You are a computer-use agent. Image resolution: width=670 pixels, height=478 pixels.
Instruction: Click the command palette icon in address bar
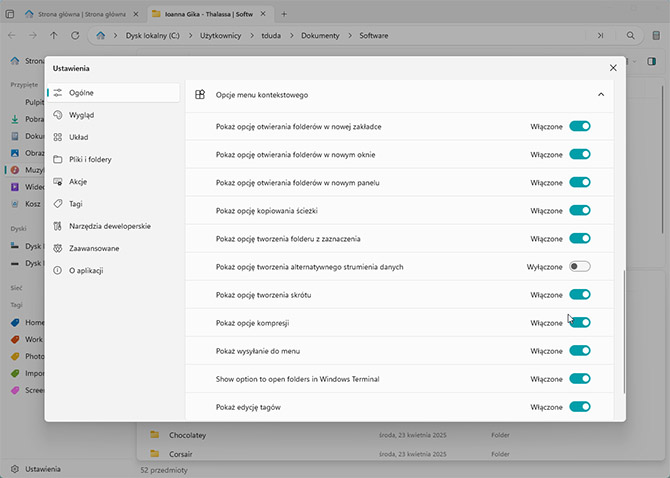click(600, 35)
